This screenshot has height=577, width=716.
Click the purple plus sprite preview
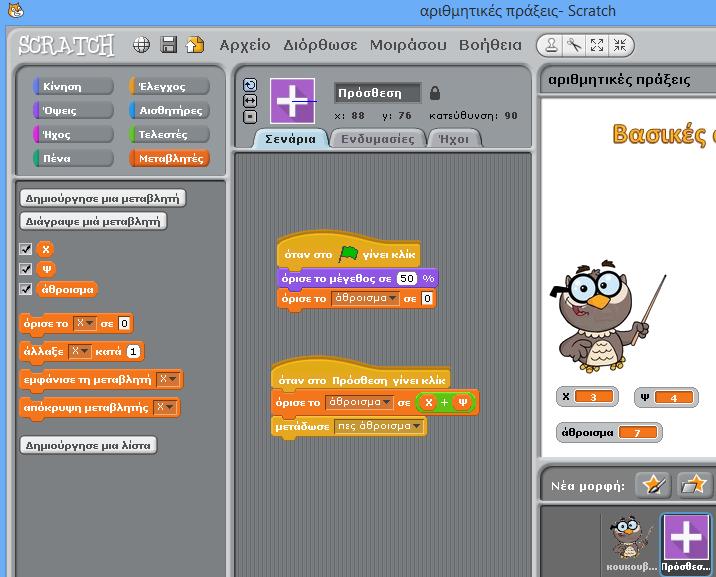click(x=292, y=101)
